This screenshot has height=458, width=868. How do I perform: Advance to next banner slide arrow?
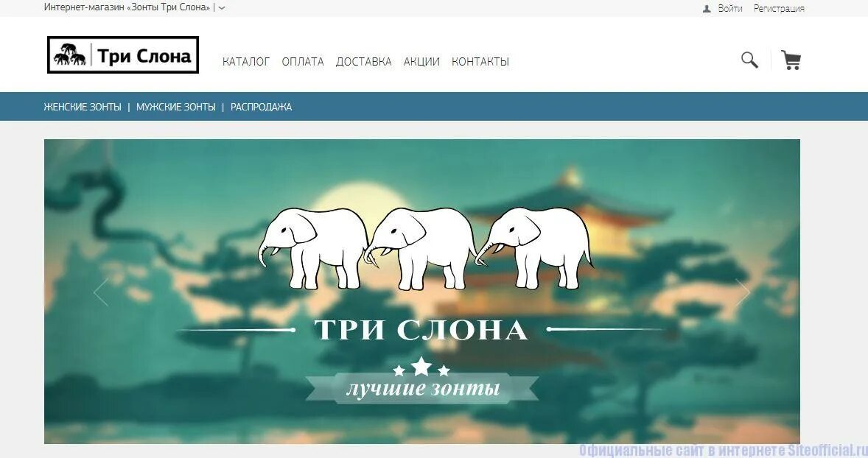(742, 292)
